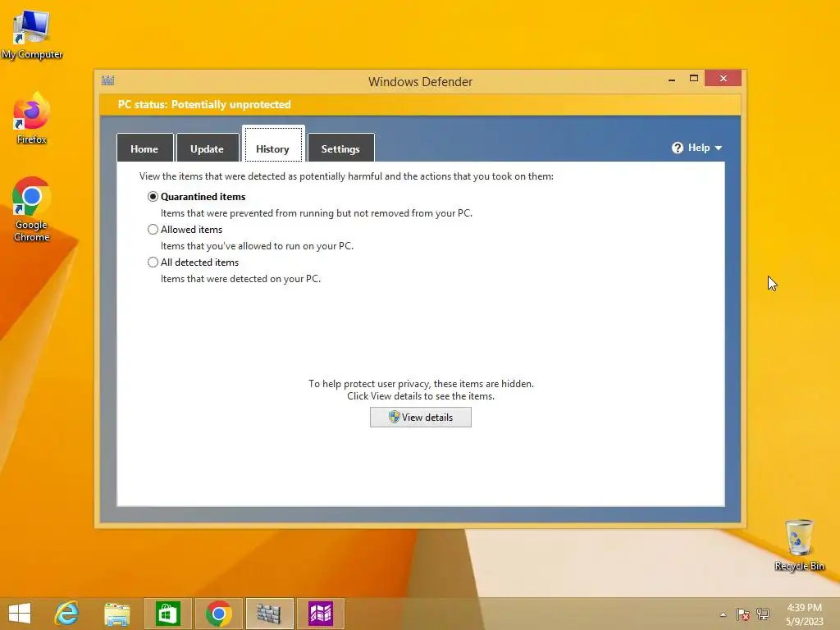Select the Windows Defender taskbar icon
The image size is (840, 630).
(269, 614)
